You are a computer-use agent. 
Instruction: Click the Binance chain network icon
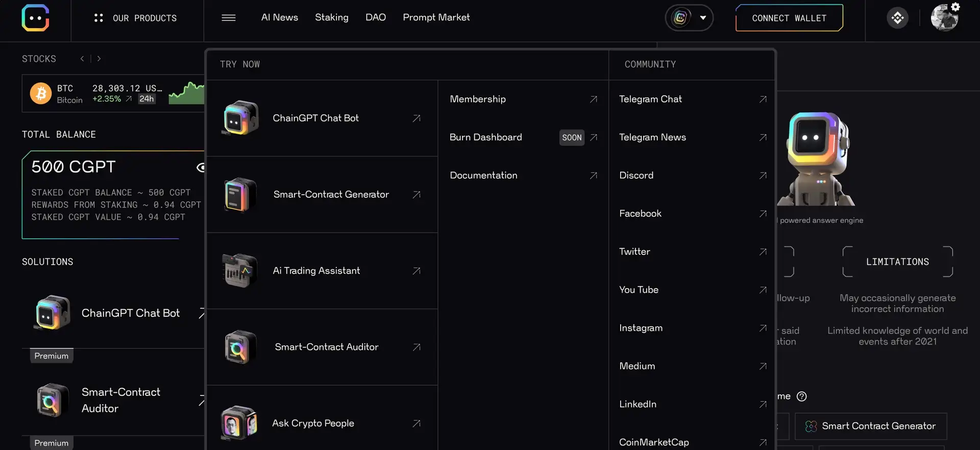897,18
